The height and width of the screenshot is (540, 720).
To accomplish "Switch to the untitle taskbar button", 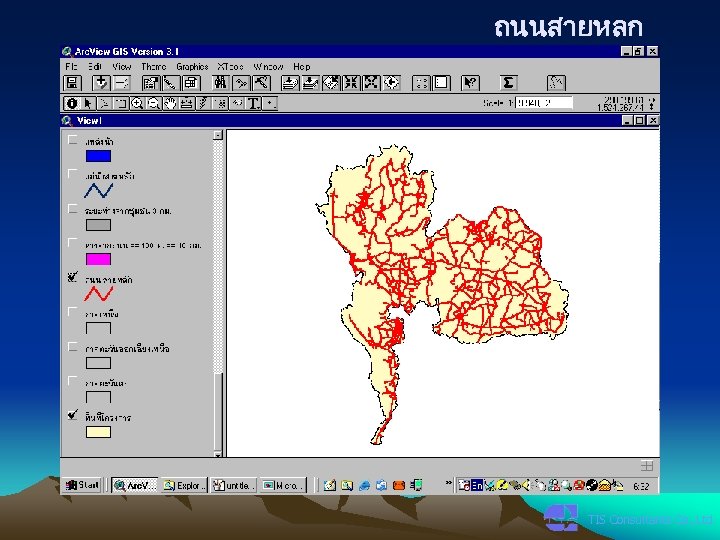I will pos(234,485).
